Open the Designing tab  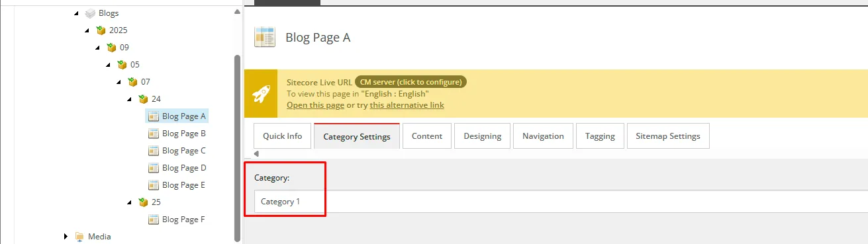click(x=483, y=136)
